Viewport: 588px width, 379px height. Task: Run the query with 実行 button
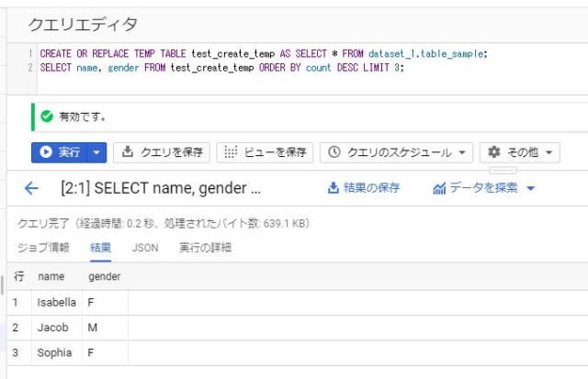point(59,152)
